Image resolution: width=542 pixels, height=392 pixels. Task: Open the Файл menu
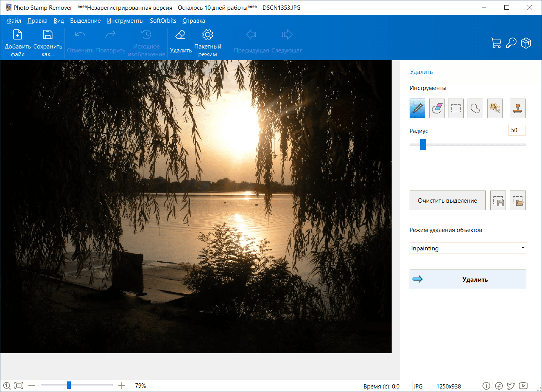pyautogui.click(x=14, y=21)
